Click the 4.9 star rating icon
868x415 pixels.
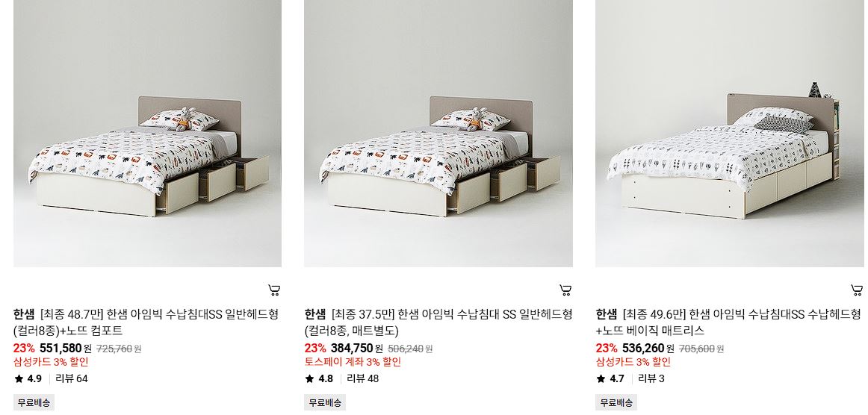19,379
